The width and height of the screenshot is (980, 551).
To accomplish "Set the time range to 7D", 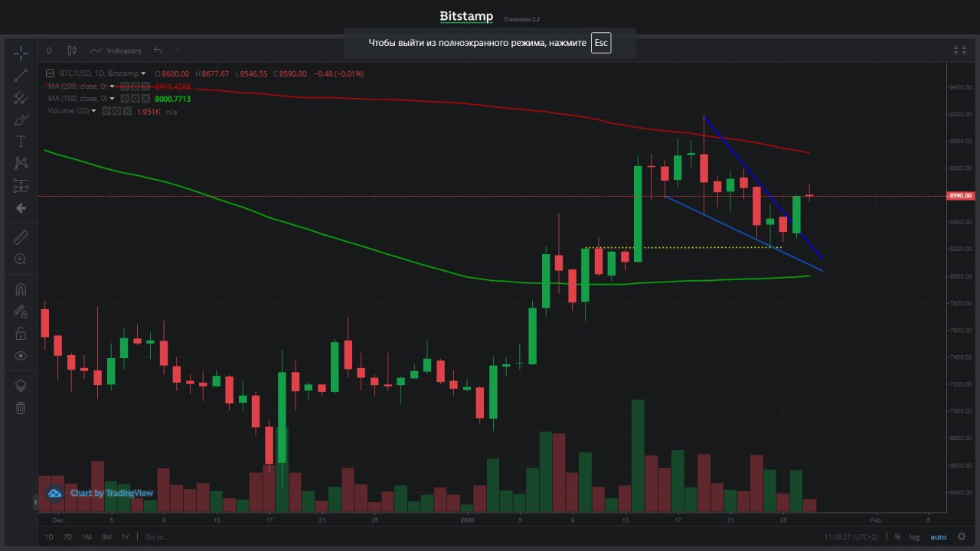I will click(67, 536).
